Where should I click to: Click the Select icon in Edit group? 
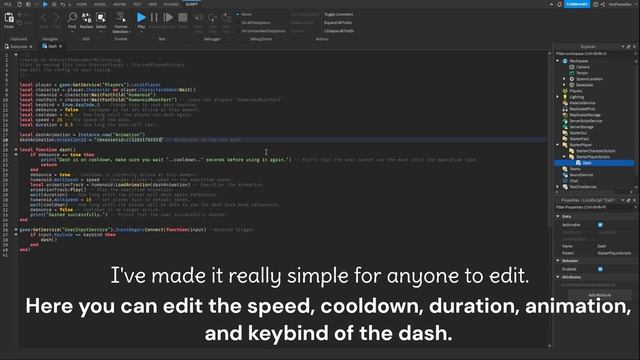[101, 17]
